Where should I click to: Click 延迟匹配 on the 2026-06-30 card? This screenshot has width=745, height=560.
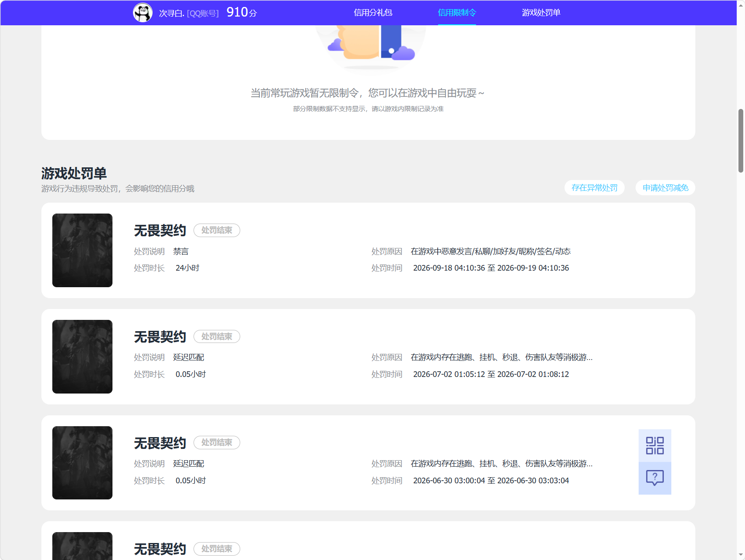189,464
